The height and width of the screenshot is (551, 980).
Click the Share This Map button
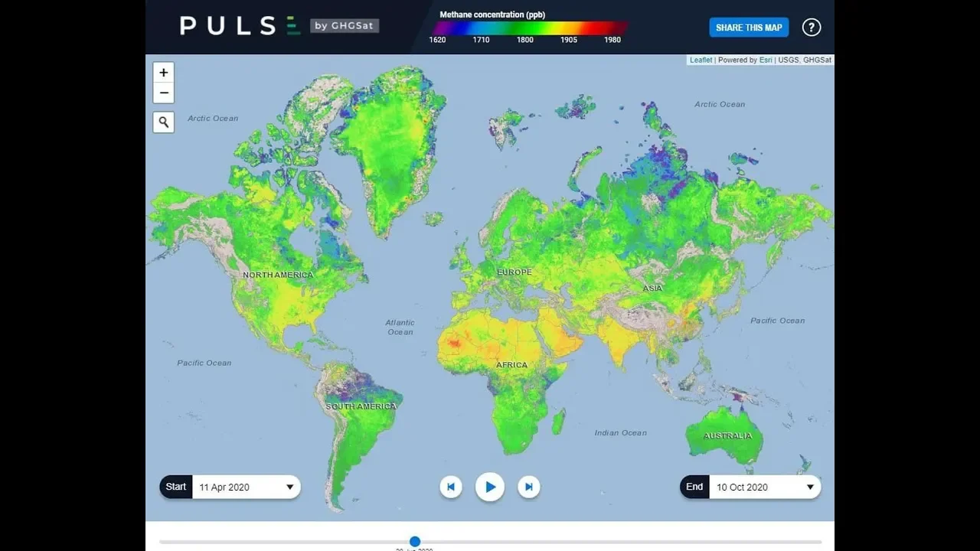[x=749, y=28]
